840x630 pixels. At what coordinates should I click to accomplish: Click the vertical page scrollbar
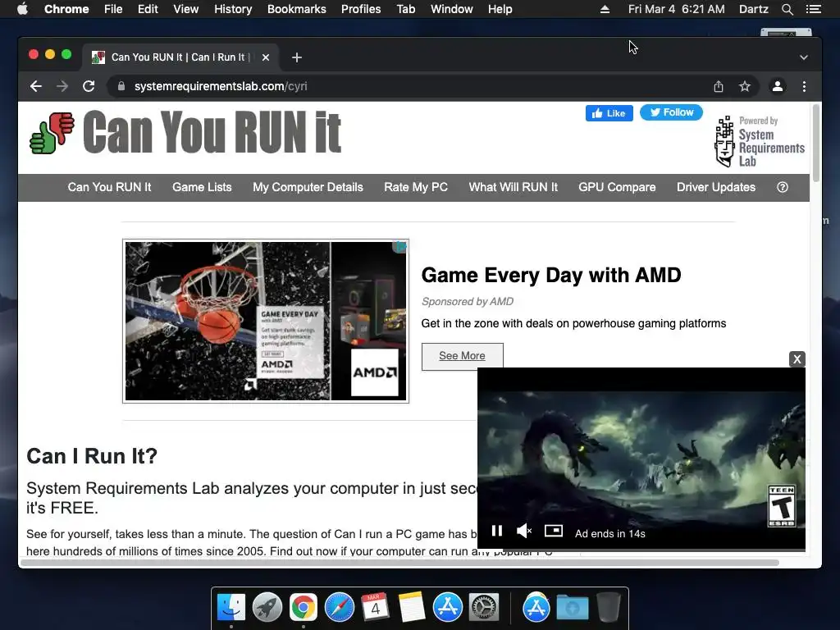816,143
